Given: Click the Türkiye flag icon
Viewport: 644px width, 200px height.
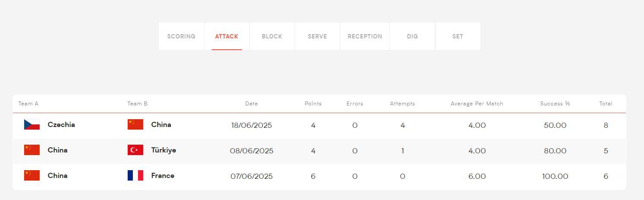Looking at the screenshot, I should [135, 150].
